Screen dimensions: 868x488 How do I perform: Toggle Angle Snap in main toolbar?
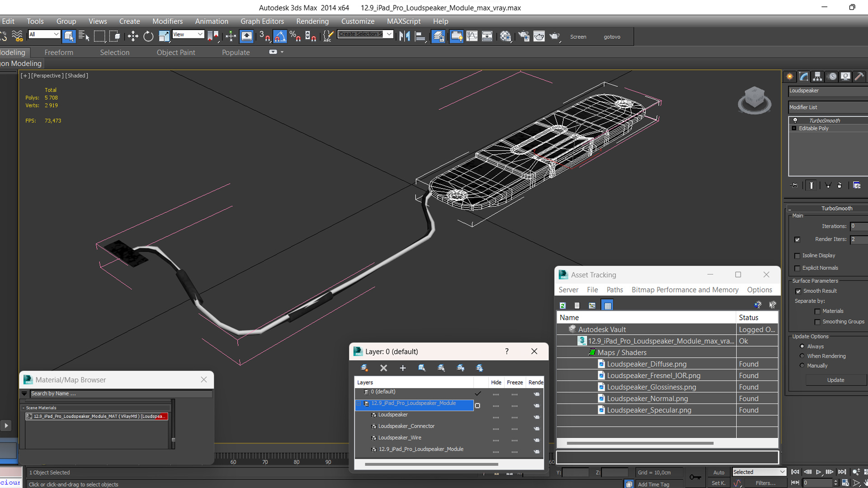(280, 36)
